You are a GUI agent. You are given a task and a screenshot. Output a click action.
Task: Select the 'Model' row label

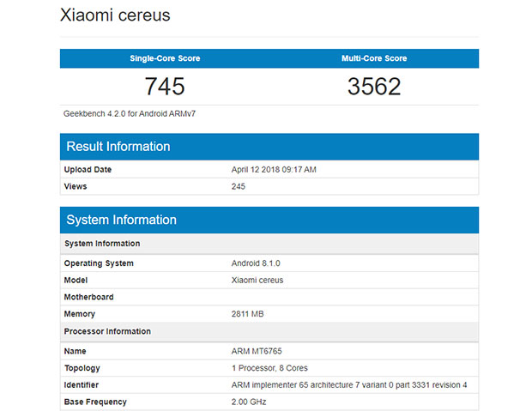(x=76, y=280)
